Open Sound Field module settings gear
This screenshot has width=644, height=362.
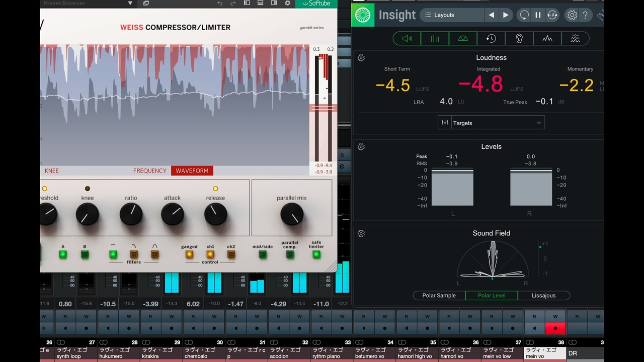pos(361,233)
